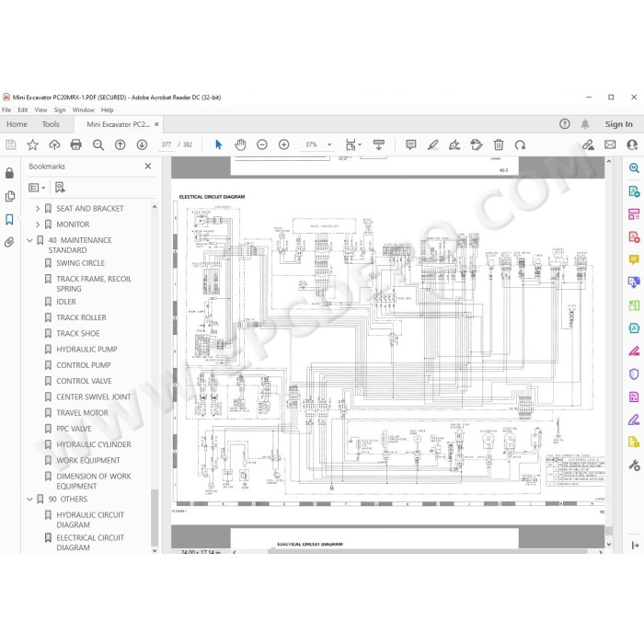Open TRAVEL MOTOR bookmark
The height and width of the screenshot is (644, 644).
coord(82,413)
